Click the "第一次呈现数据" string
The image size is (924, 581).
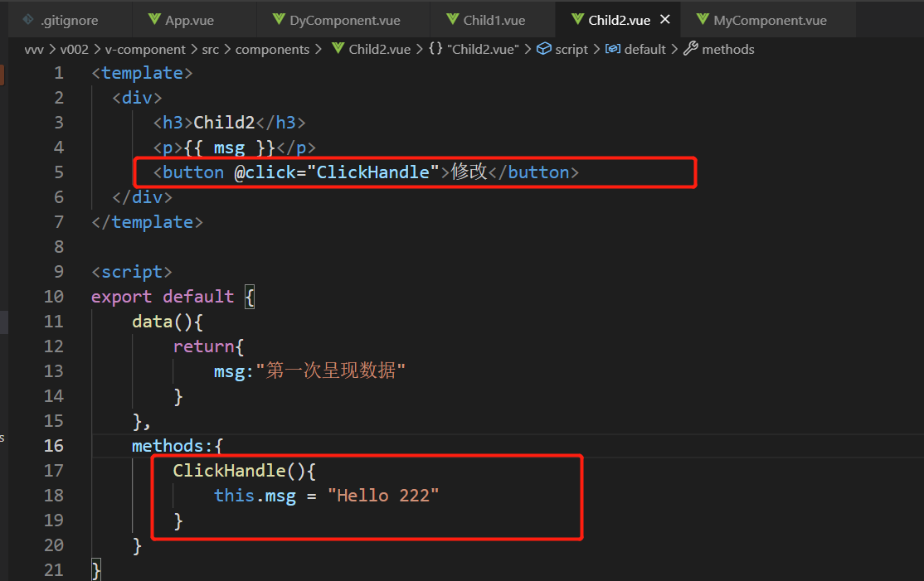[x=330, y=370]
